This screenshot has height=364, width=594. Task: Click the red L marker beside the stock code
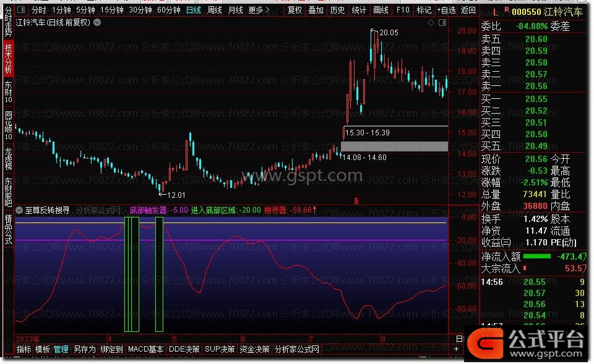pyautogui.click(x=496, y=12)
